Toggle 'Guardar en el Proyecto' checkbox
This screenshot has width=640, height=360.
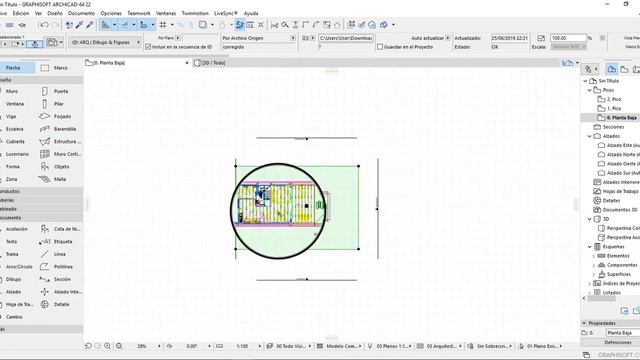tap(380, 47)
